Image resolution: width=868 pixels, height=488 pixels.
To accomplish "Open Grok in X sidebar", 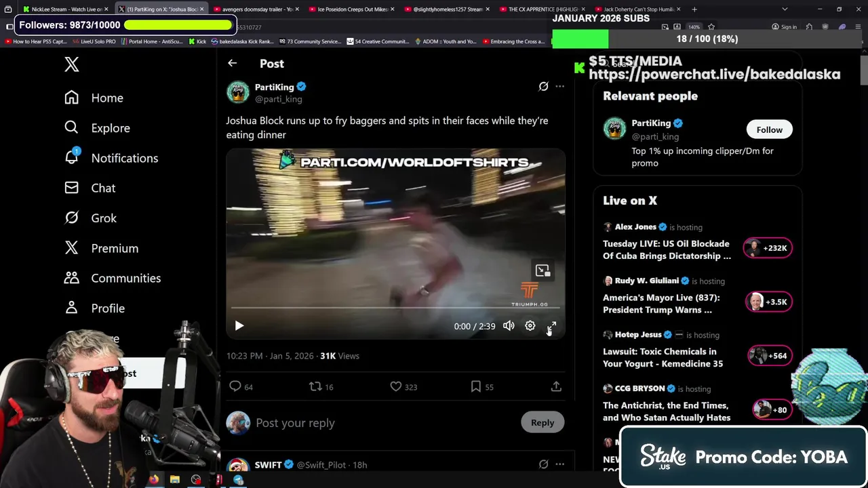I will [90, 218].
